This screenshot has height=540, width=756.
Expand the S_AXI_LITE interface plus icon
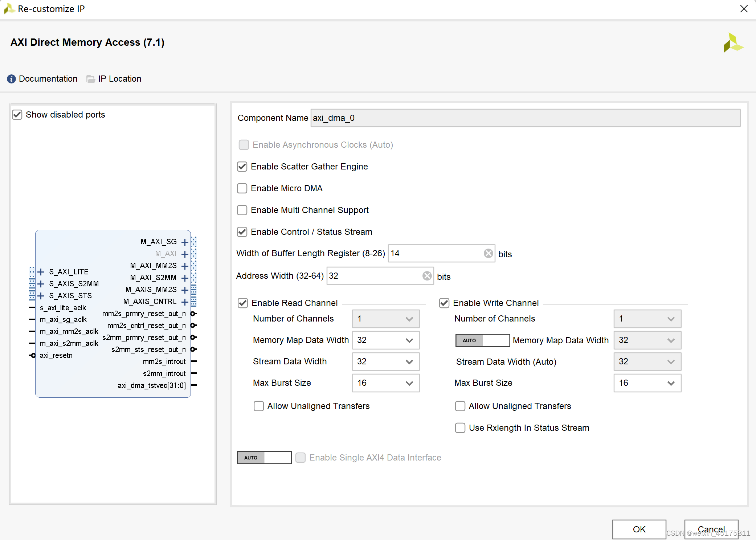coord(41,272)
